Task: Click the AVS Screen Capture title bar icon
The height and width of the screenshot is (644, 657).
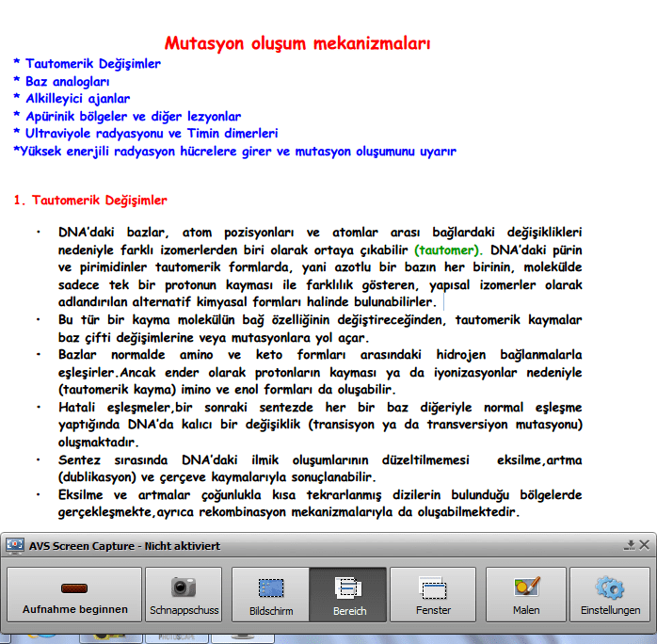Action: click(15, 546)
